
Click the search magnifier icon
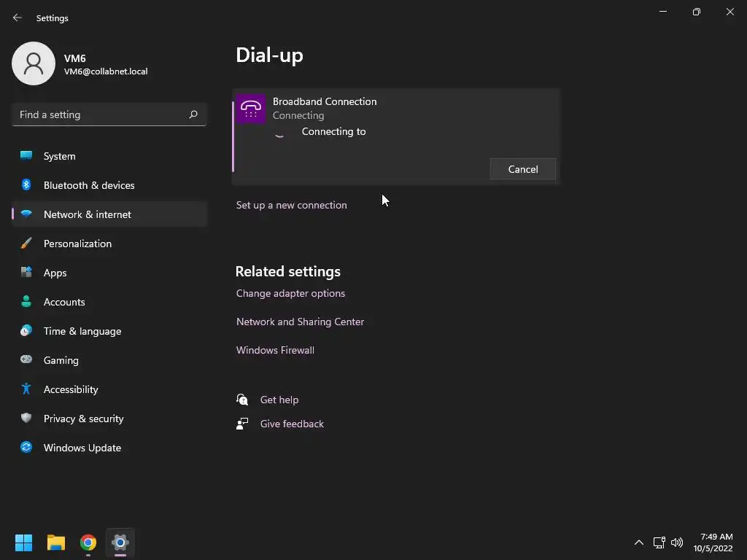[193, 114]
